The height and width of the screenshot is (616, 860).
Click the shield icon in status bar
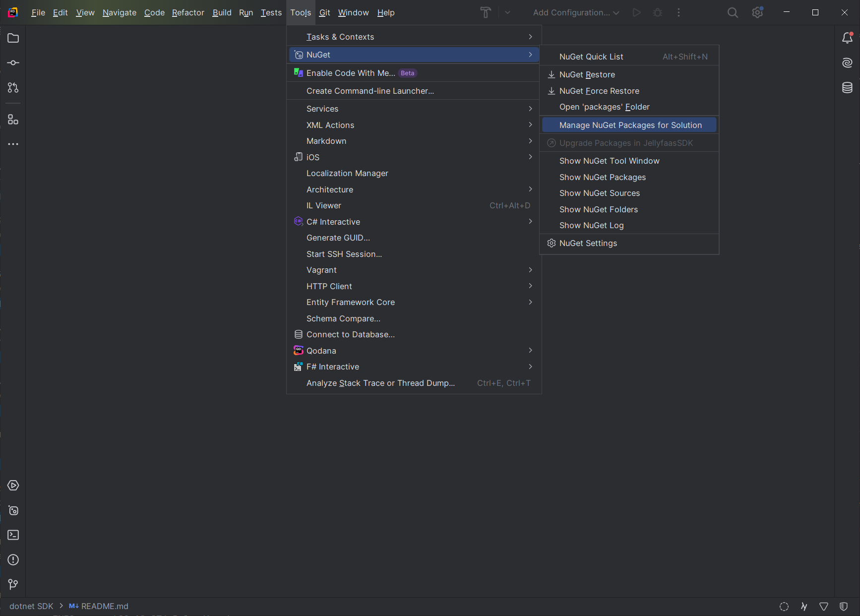pyautogui.click(x=844, y=607)
